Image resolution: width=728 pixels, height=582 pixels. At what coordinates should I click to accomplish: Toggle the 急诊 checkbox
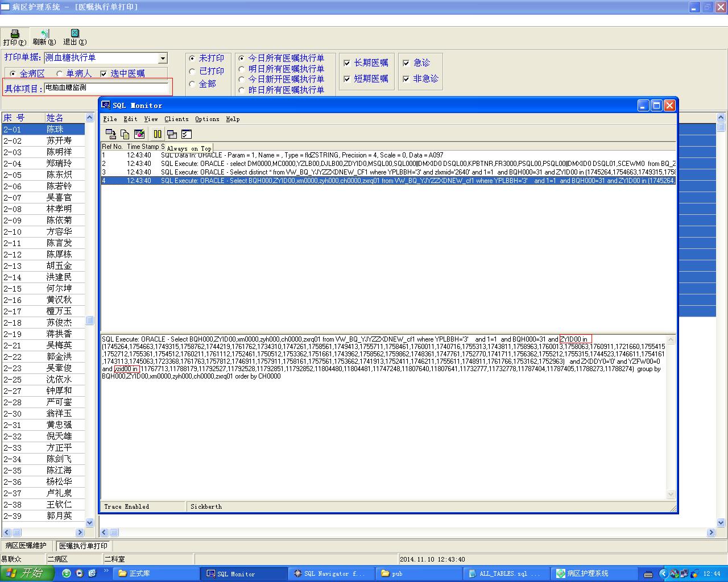pos(406,63)
